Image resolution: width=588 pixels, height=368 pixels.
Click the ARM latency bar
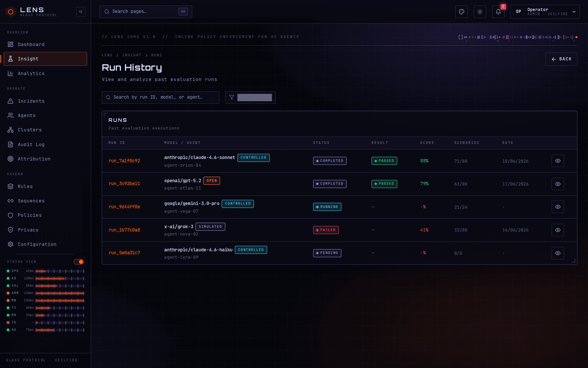60,293
